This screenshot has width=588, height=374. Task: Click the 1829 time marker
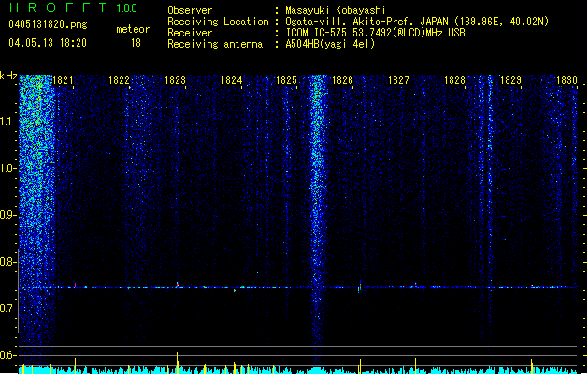[x=510, y=80]
